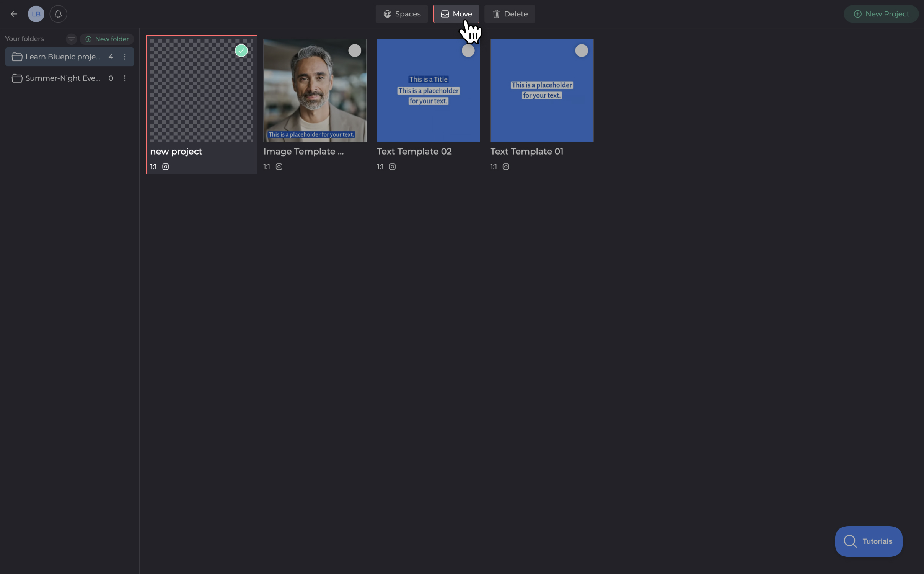
Task: Deselect the new project checkmark
Action: click(241, 51)
